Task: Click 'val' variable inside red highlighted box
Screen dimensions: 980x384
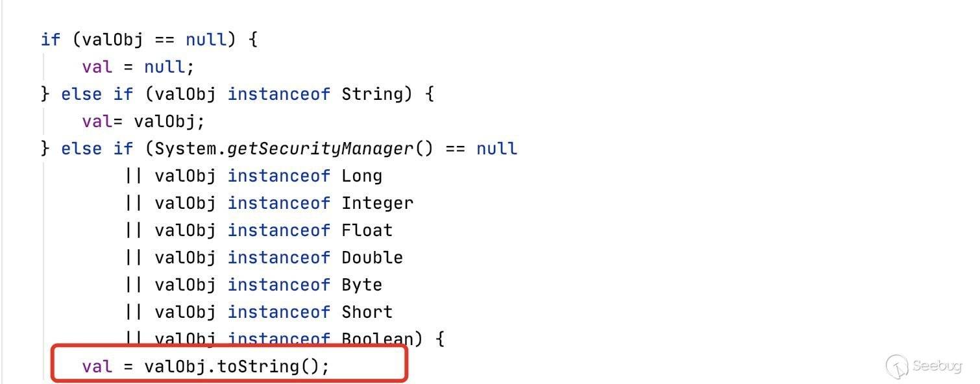Action: click(x=97, y=366)
